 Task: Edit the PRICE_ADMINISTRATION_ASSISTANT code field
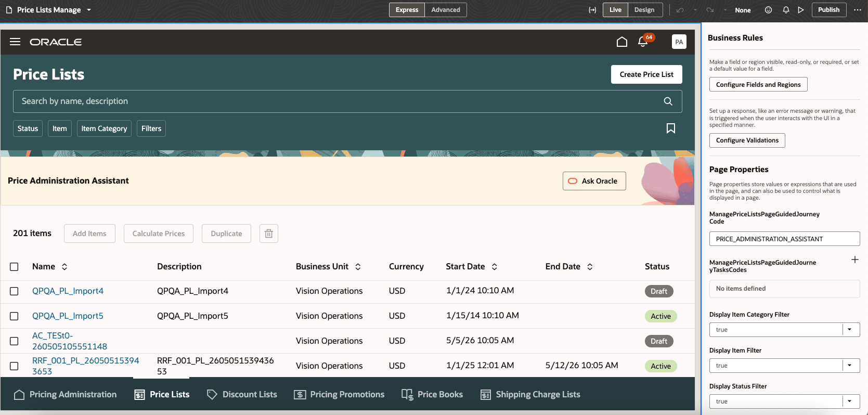pyautogui.click(x=784, y=239)
